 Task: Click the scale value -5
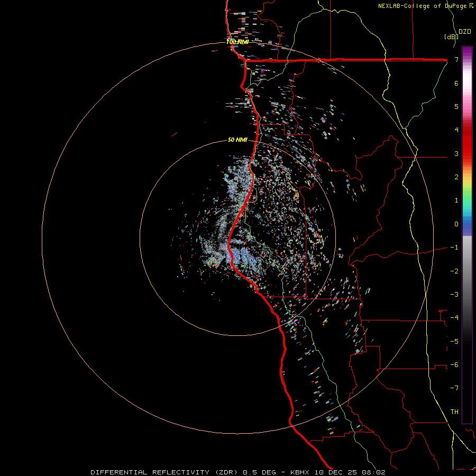(454, 342)
